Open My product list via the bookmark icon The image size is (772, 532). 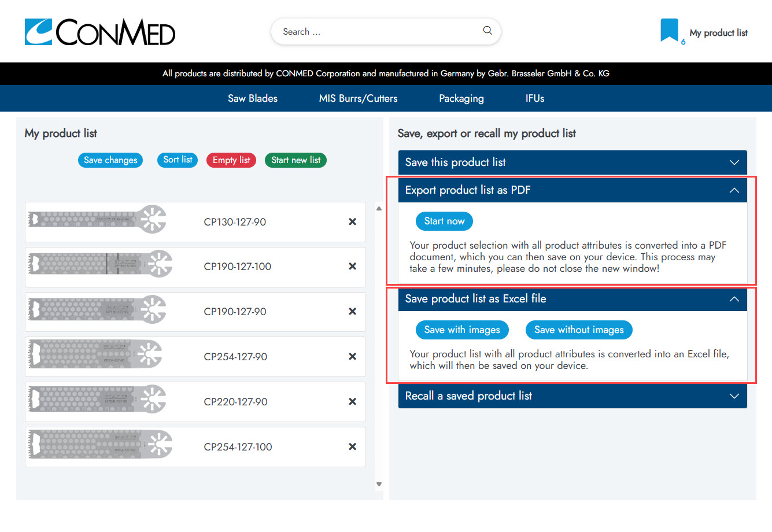[x=669, y=30]
